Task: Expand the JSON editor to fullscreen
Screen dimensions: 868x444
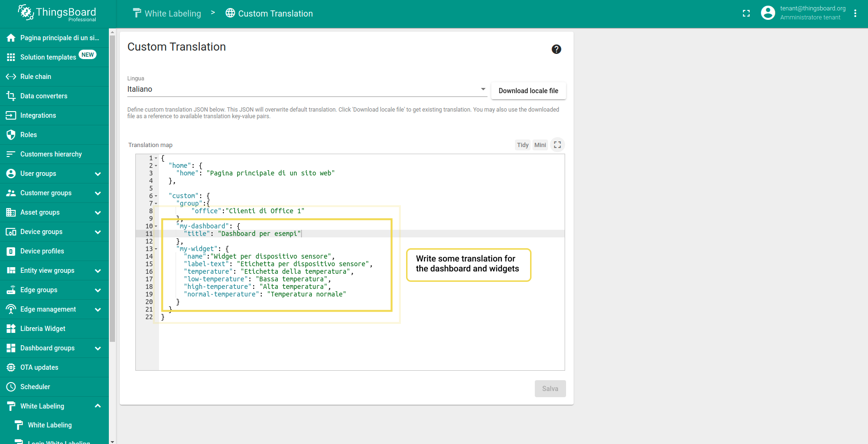Action: pos(558,145)
